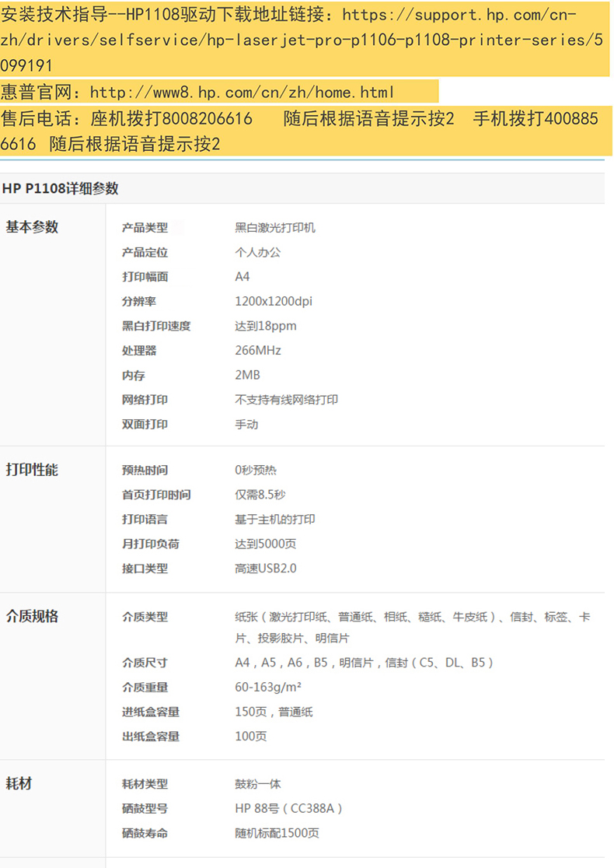Click the 介质规格 section label
This screenshot has height=868, width=614.
tap(32, 616)
